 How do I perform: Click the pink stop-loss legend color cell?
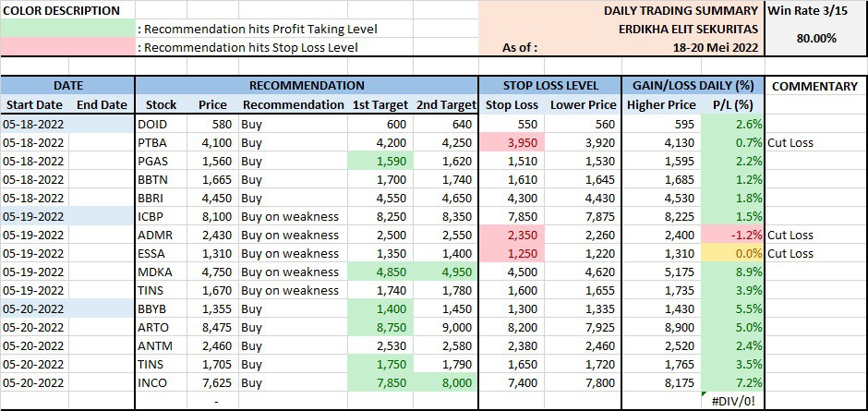point(67,47)
